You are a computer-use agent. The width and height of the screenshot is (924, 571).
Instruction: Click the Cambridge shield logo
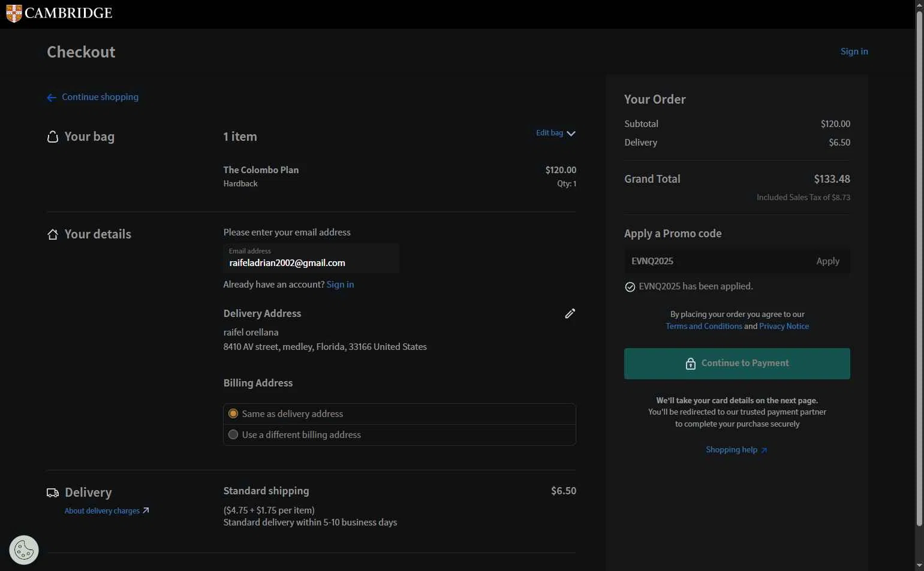pyautogui.click(x=14, y=13)
